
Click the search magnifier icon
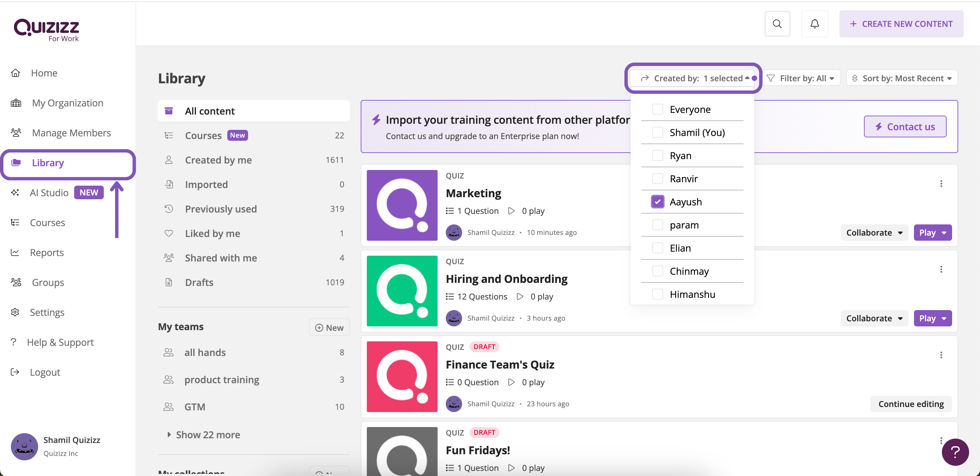tap(777, 24)
